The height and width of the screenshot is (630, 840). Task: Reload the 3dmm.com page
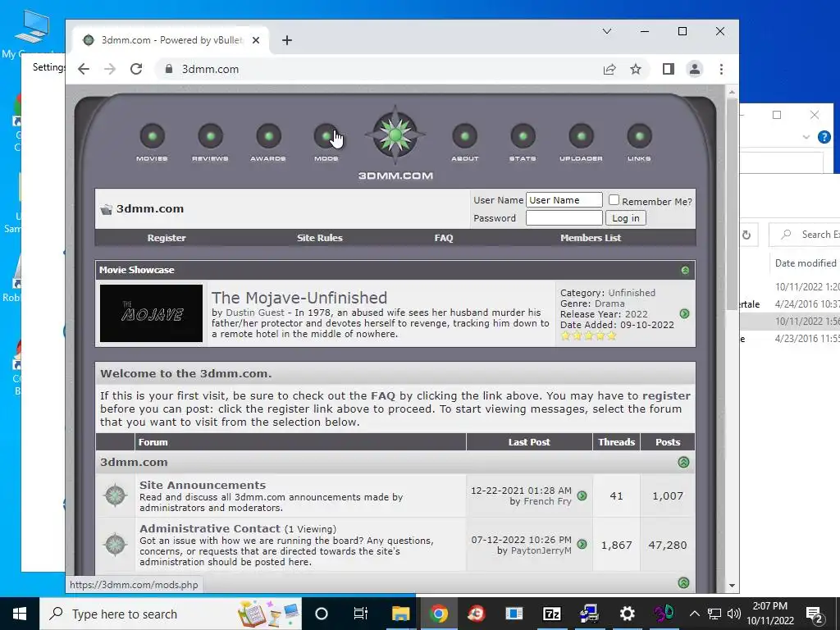[x=136, y=69]
